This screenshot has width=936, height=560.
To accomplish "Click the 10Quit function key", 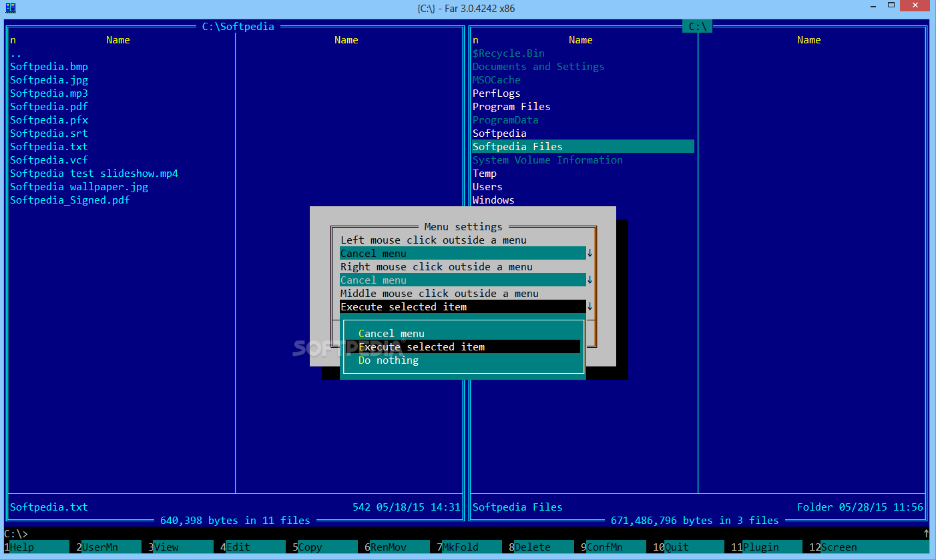I will (x=688, y=547).
